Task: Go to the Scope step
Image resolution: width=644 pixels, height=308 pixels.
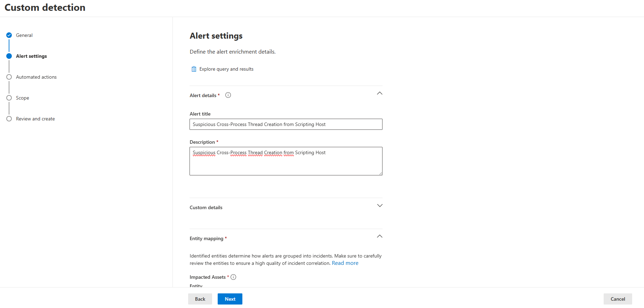Action: coord(23,98)
